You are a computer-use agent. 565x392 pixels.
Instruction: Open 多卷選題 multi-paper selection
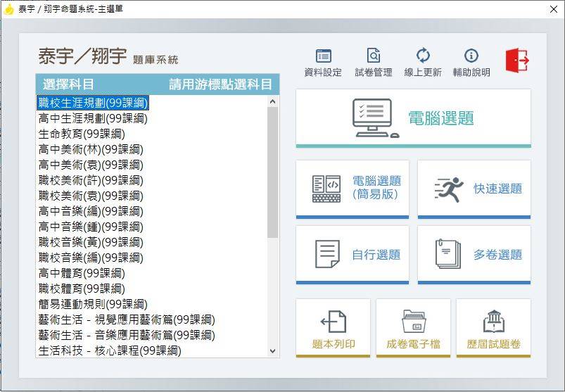coord(474,255)
